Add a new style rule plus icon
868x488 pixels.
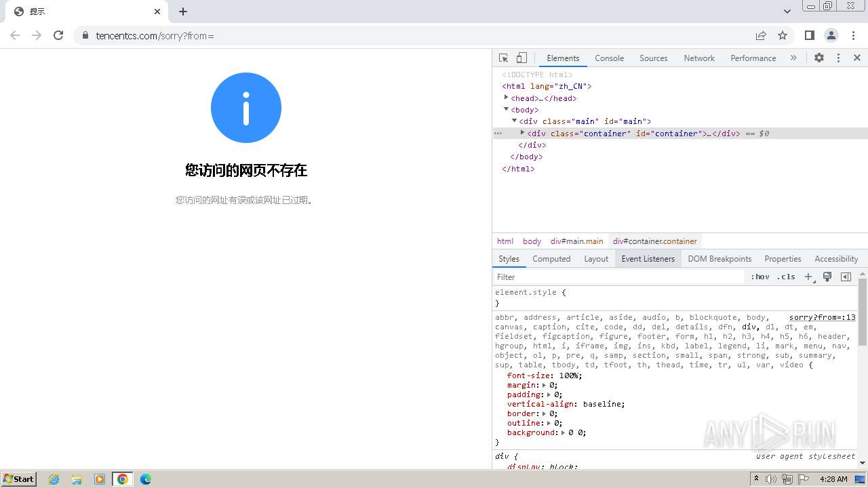808,277
